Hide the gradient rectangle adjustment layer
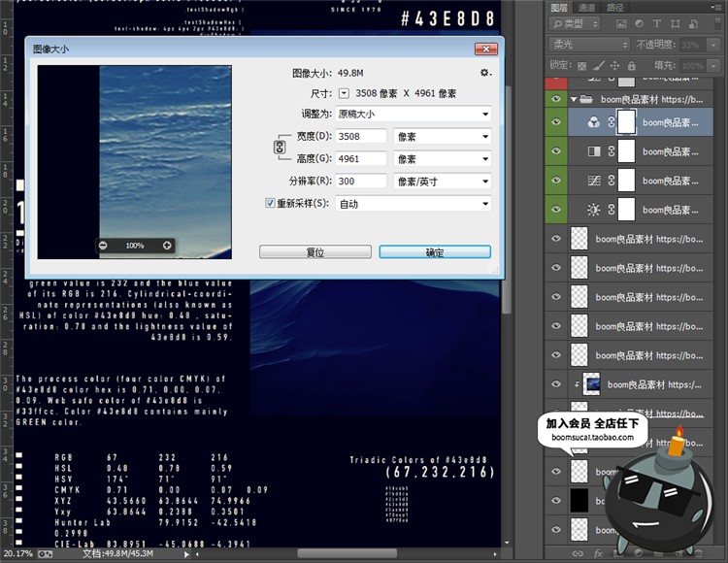The image size is (728, 563). click(x=556, y=151)
